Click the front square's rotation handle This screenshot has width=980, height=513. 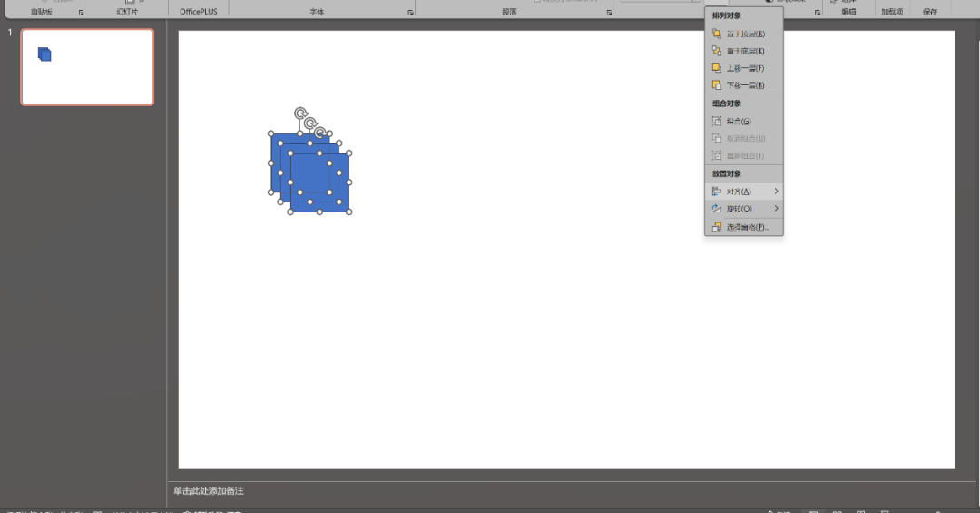pos(319,133)
